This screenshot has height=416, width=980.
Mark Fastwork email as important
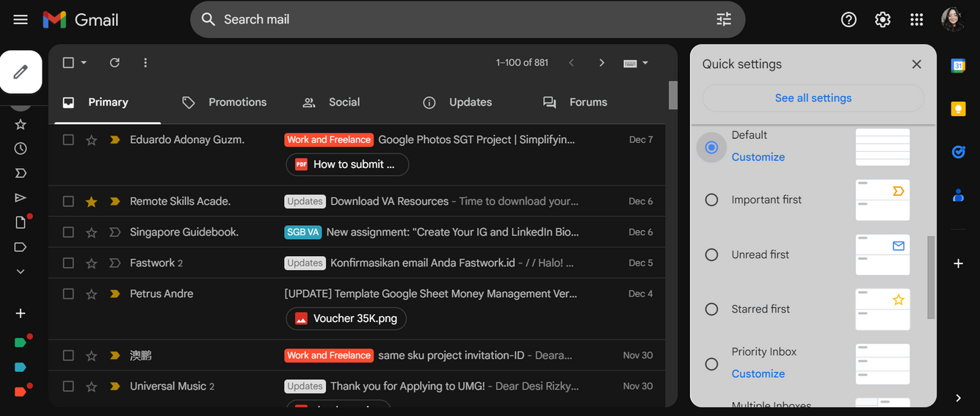pyautogui.click(x=115, y=263)
